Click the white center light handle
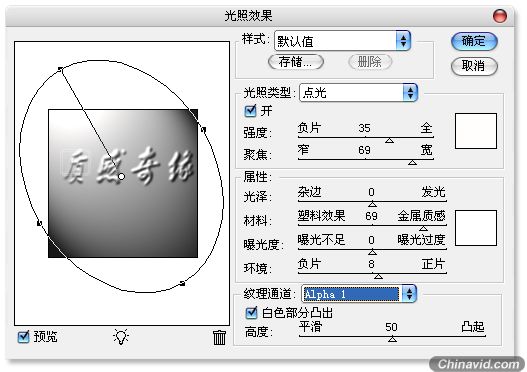 click(x=121, y=176)
